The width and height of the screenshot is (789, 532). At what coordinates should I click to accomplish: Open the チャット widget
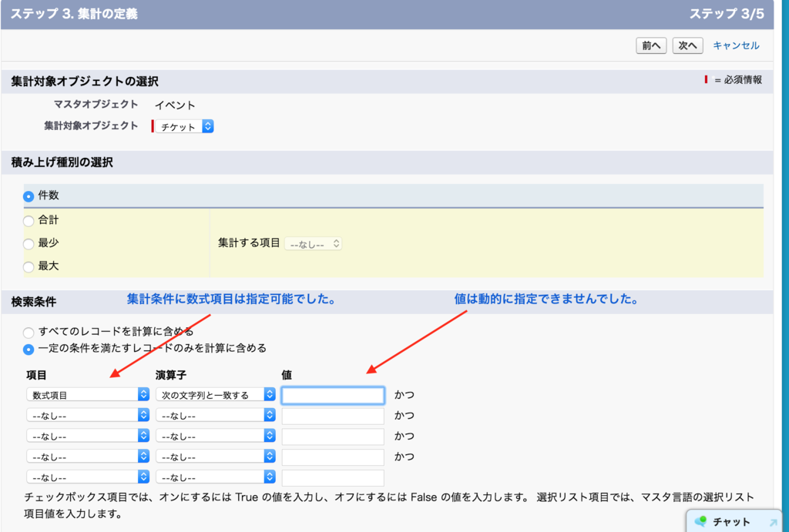click(x=736, y=521)
